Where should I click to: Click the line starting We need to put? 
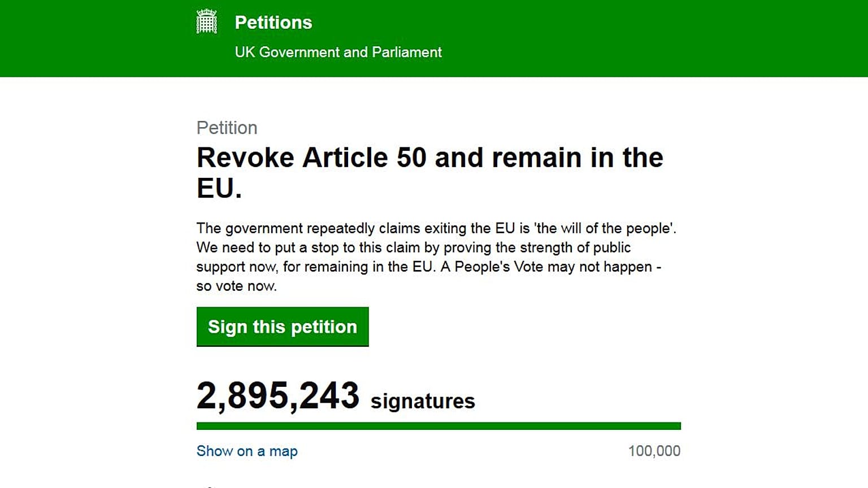413,247
